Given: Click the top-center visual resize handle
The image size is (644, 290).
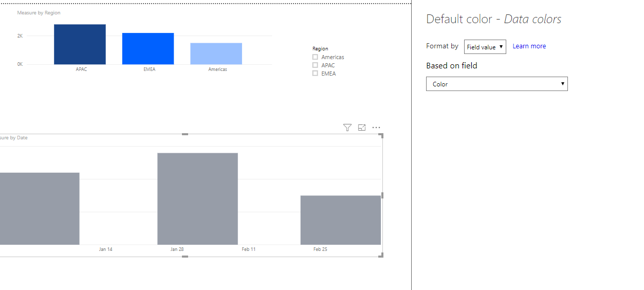Looking at the screenshot, I should point(185,134).
